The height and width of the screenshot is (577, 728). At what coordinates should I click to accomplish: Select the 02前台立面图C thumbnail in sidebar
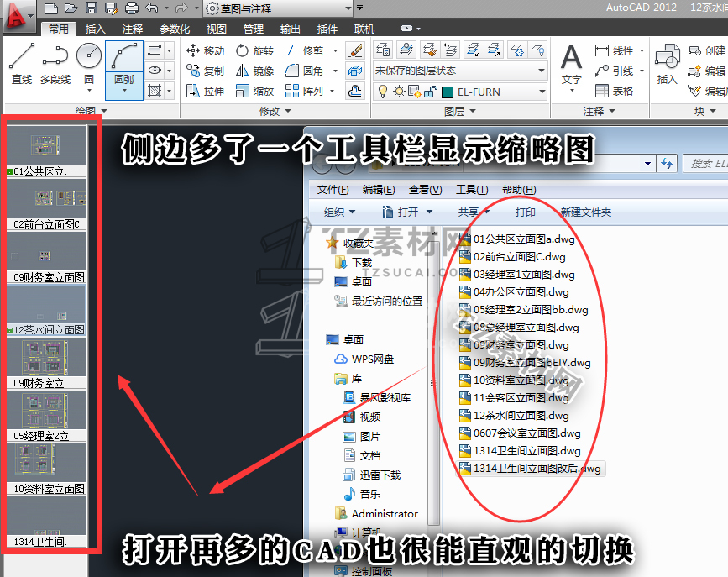click(46, 204)
